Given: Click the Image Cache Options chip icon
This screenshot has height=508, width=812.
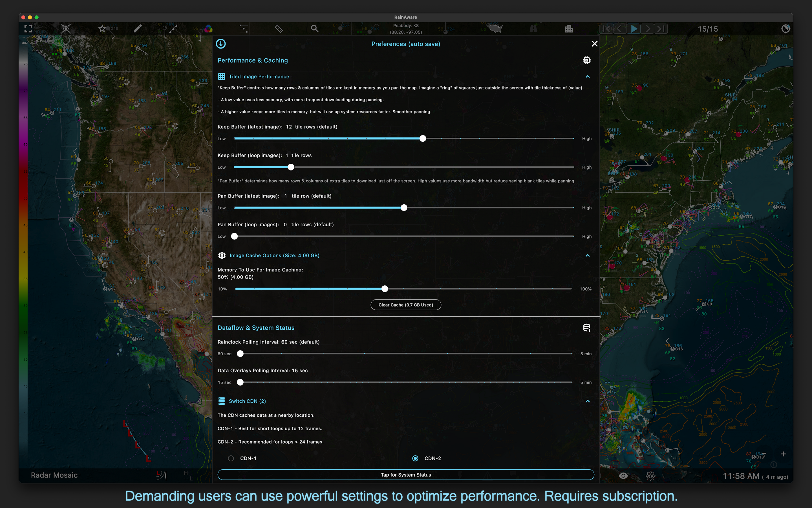Looking at the screenshot, I should point(222,255).
